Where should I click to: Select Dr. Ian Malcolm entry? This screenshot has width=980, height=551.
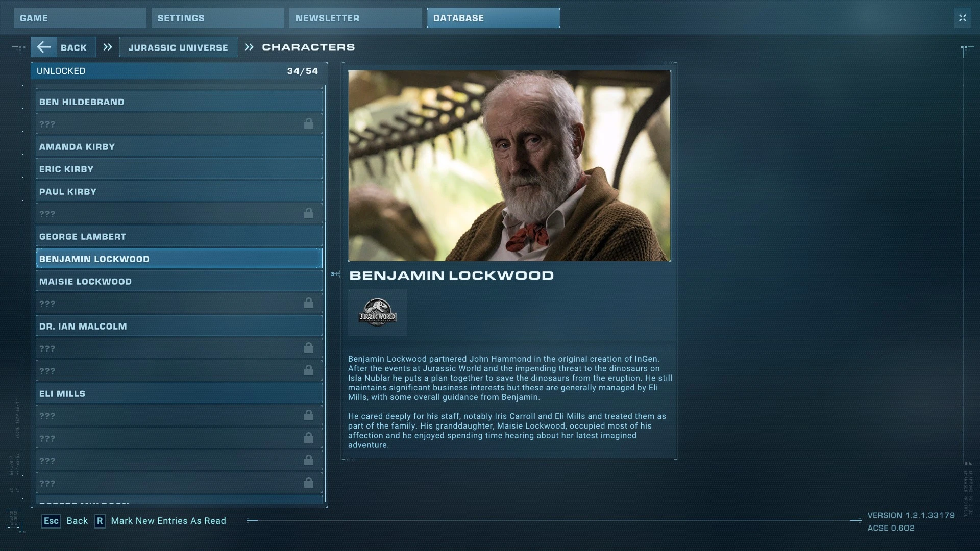pyautogui.click(x=179, y=326)
